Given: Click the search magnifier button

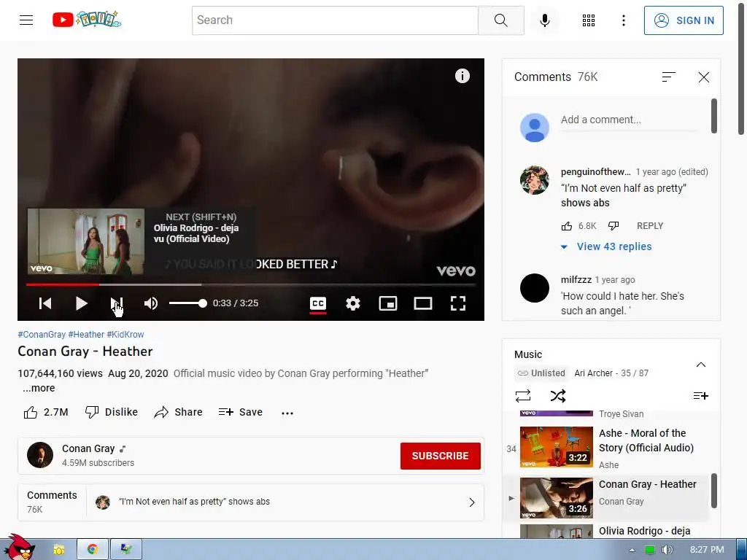Looking at the screenshot, I should (x=500, y=20).
